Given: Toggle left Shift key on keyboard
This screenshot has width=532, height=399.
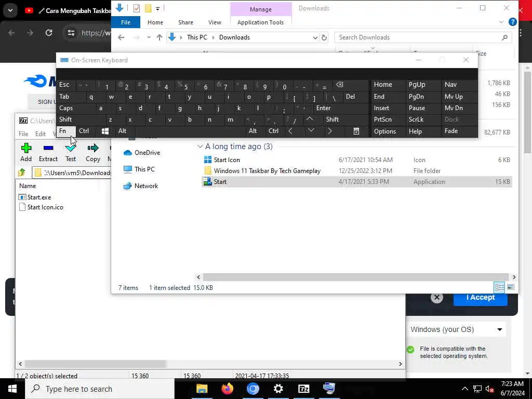Looking at the screenshot, I should point(65,120).
